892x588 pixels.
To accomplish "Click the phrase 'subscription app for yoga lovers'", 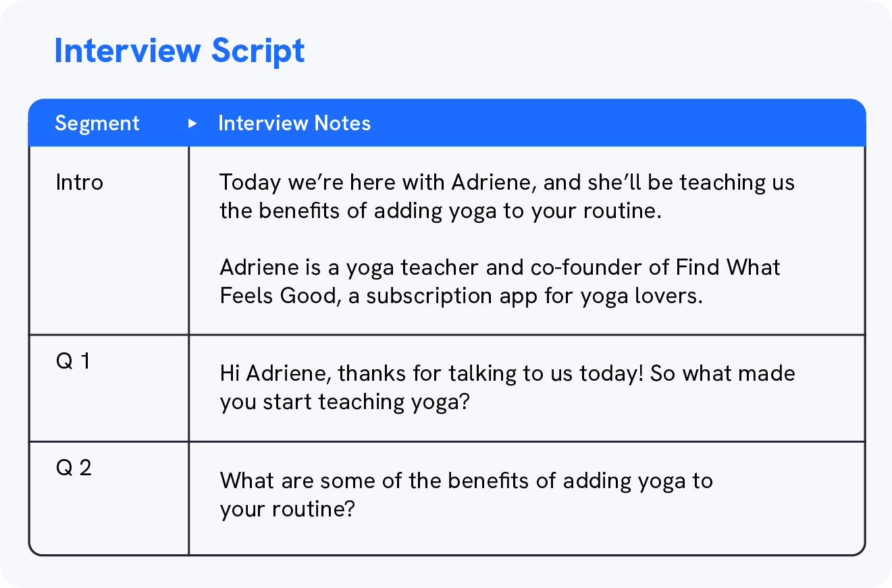I will (535, 296).
